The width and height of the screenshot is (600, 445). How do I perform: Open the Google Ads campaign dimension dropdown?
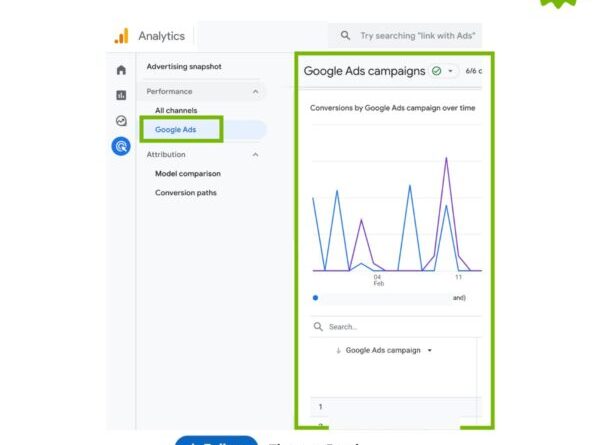430,350
